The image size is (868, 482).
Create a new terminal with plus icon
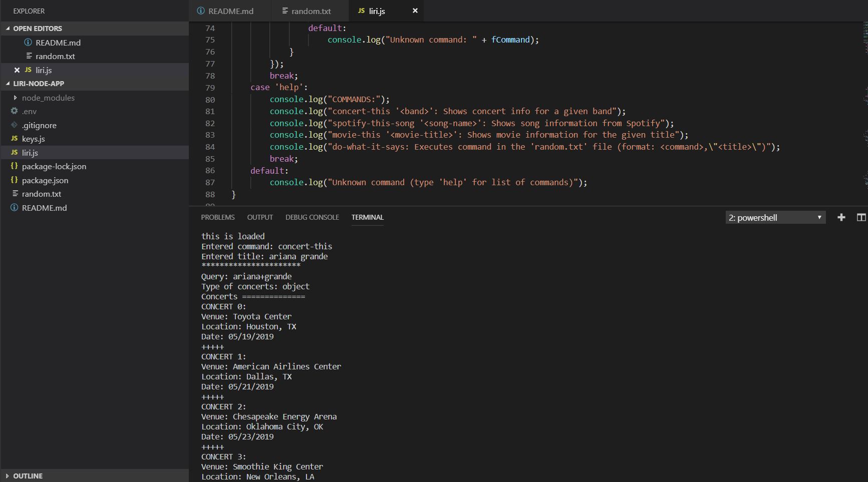coord(841,217)
